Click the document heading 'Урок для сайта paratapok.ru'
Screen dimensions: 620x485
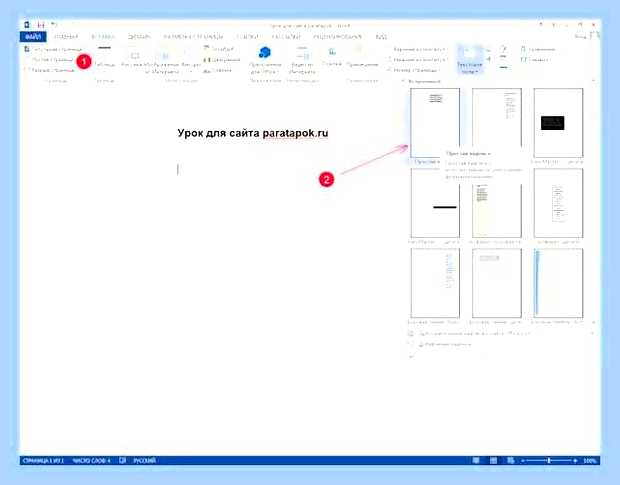253,133
